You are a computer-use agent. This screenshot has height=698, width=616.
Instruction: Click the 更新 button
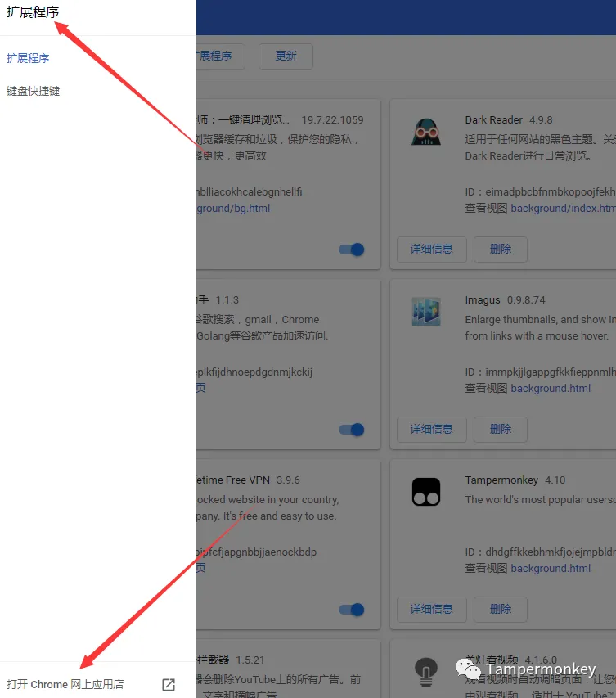(x=286, y=56)
